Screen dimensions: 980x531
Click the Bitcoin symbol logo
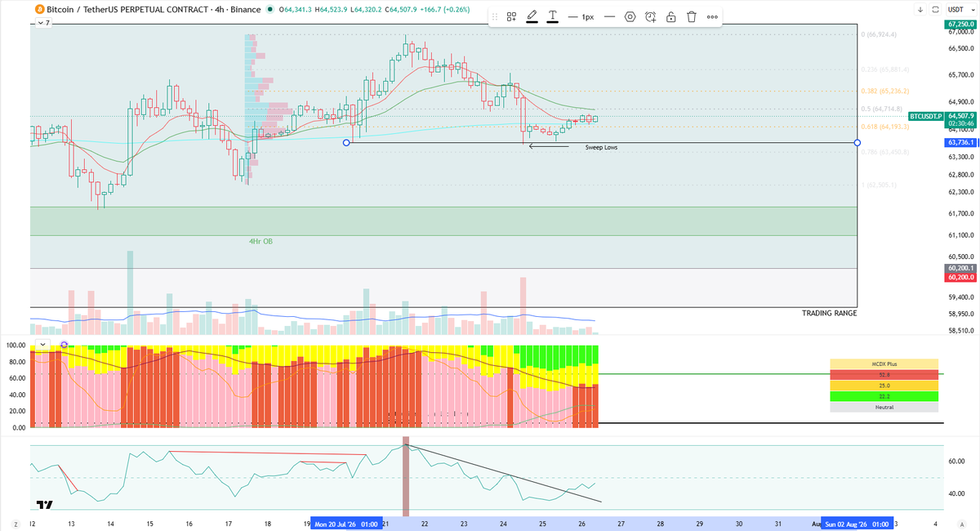point(38,10)
